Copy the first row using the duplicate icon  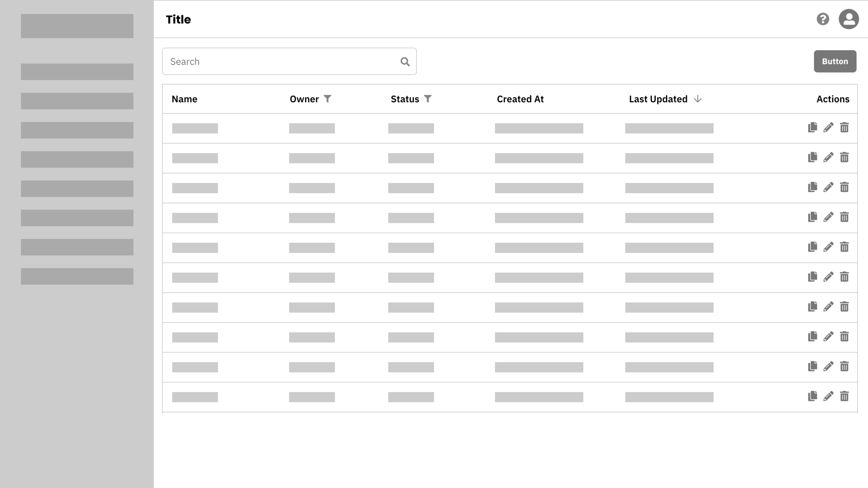812,127
